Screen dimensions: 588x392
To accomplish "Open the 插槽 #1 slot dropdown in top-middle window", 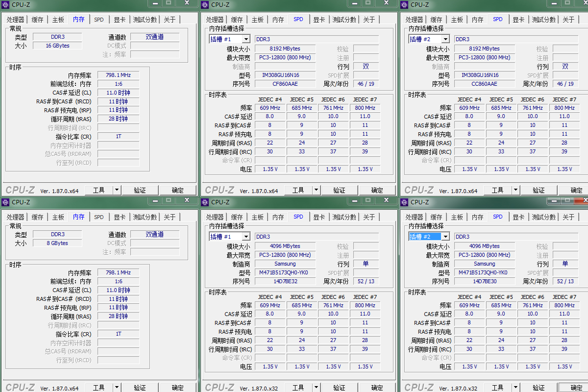I will point(229,39).
